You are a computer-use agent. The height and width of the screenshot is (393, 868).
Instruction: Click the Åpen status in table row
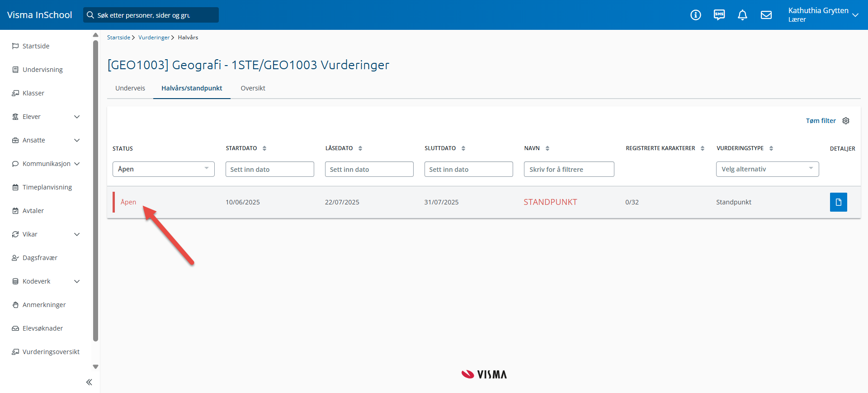tap(128, 202)
